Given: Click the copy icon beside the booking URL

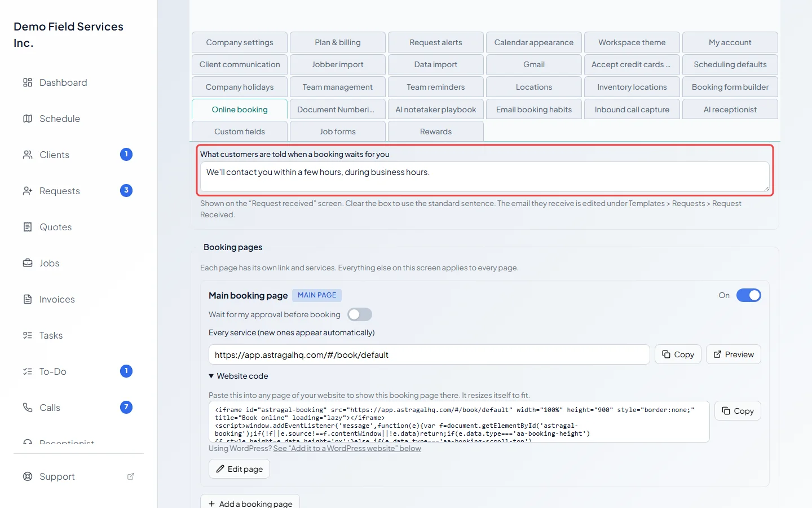Looking at the screenshot, I should pos(666,354).
